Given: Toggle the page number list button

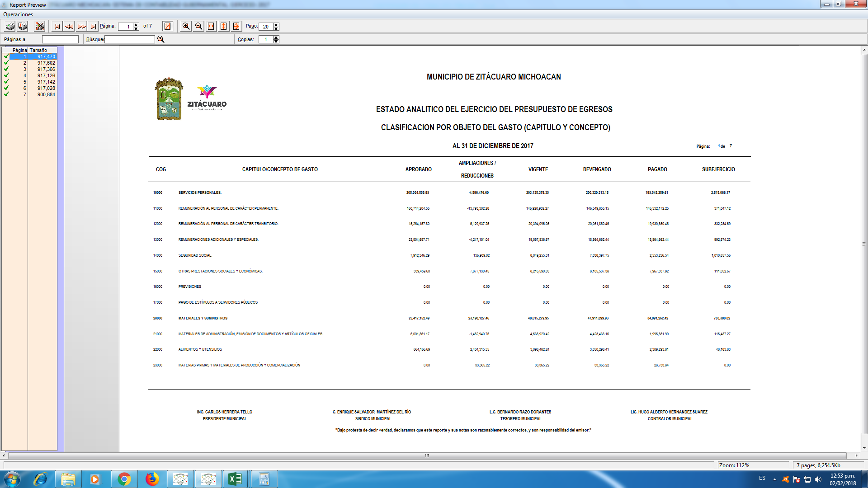Looking at the screenshot, I should (x=167, y=26).
